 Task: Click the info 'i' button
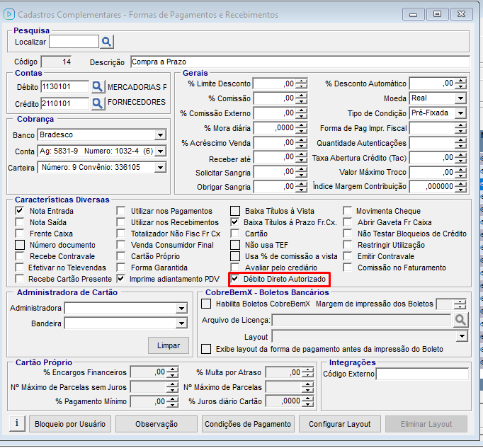[x=17, y=424]
